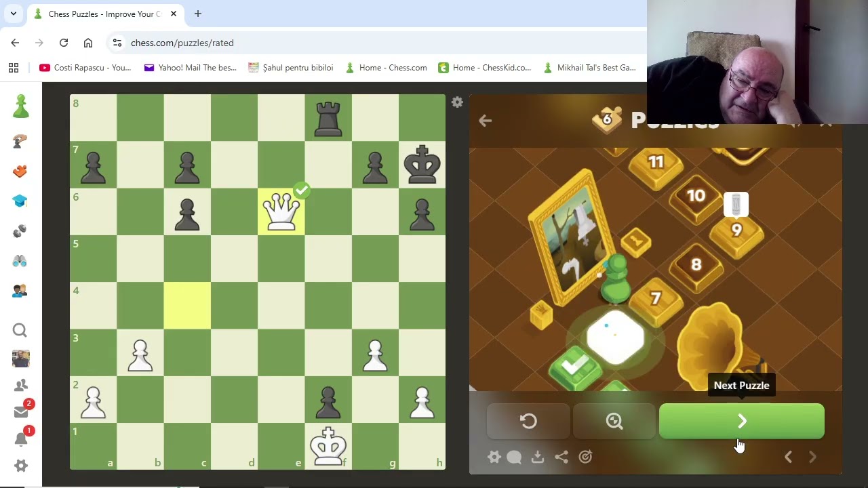Open the Home - ChessKid bookmark

[485, 68]
